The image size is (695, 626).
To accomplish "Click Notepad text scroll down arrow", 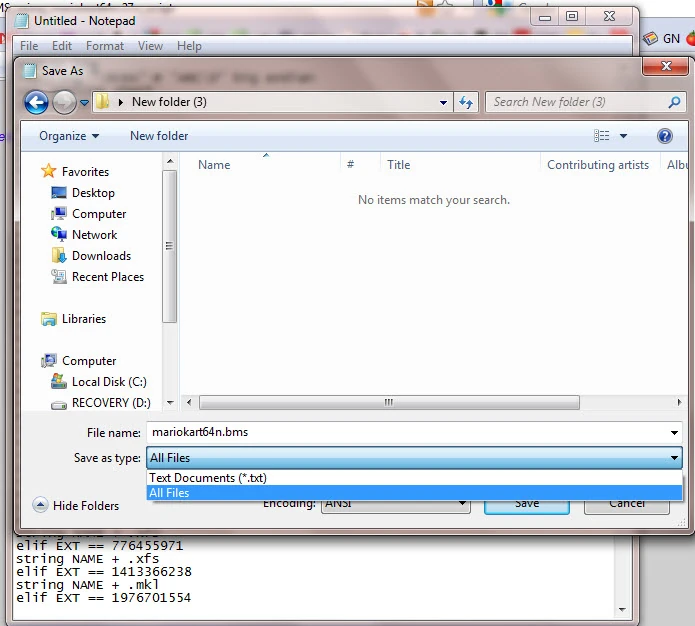I will tap(622, 610).
